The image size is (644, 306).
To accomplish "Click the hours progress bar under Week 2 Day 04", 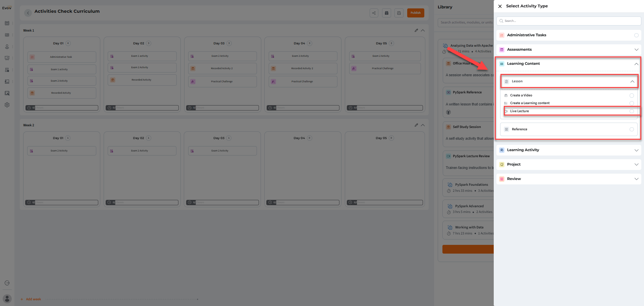I will (303, 203).
